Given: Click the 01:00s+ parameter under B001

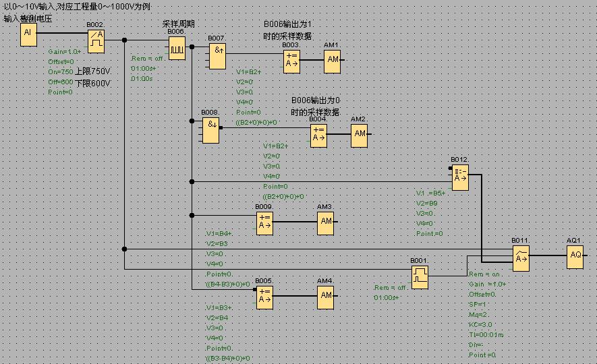Looking at the screenshot, I should [x=387, y=297].
